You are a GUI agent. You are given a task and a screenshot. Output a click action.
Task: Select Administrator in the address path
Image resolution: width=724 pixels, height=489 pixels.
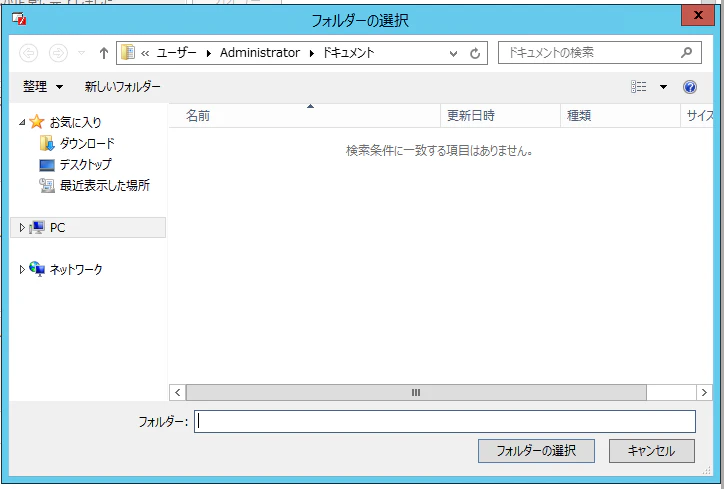[x=259, y=53]
